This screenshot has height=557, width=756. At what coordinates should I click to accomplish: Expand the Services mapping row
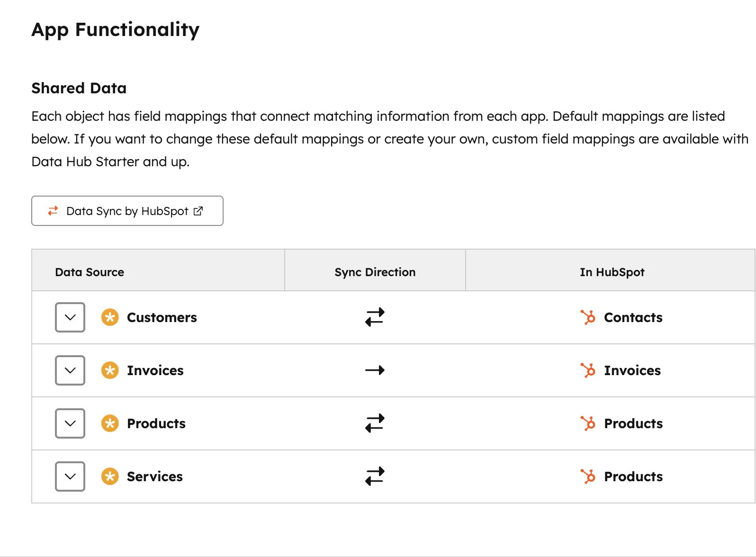(70, 476)
